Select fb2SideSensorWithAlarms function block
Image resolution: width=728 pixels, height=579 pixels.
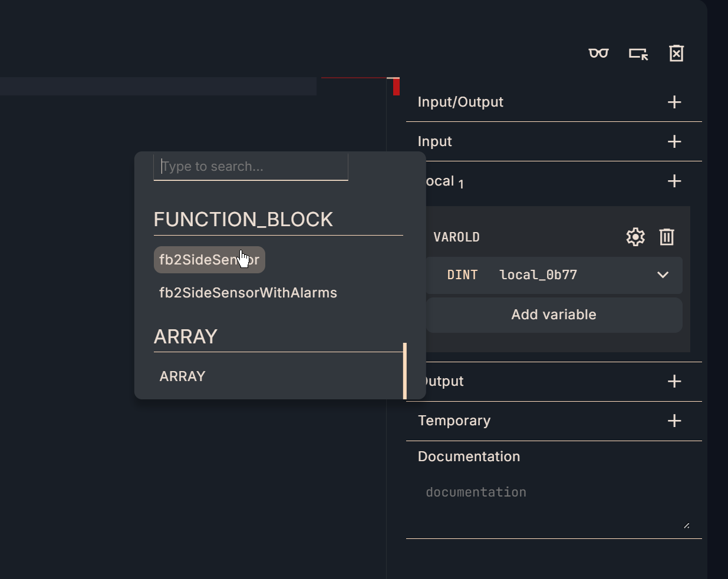tap(248, 293)
